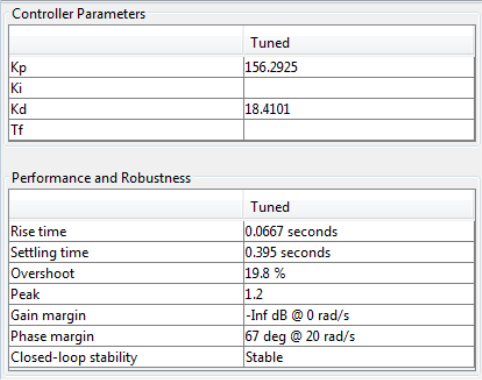Click the Kd value 18.4101 cell

(x=359, y=109)
